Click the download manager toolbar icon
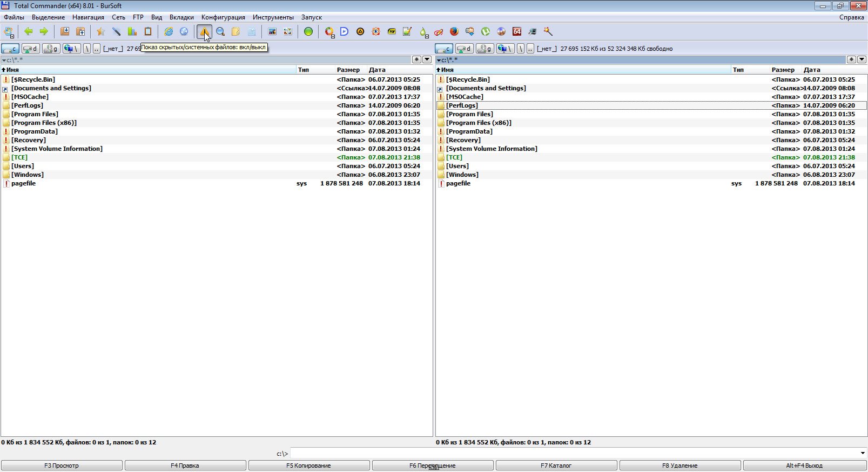868x472 pixels. click(x=470, y=31)
